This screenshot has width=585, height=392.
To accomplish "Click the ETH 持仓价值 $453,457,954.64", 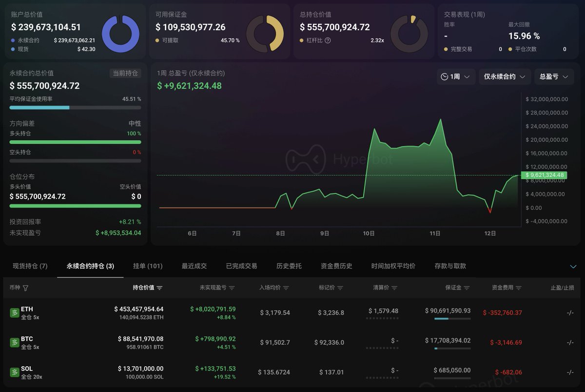I will click(139, 309).
